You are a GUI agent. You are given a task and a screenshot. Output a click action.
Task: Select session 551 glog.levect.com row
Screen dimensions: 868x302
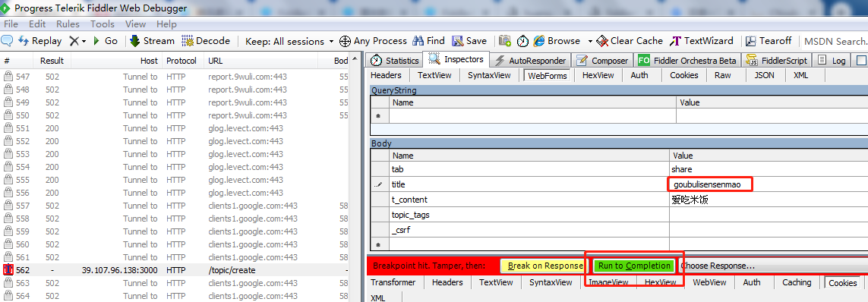(175, 128)
